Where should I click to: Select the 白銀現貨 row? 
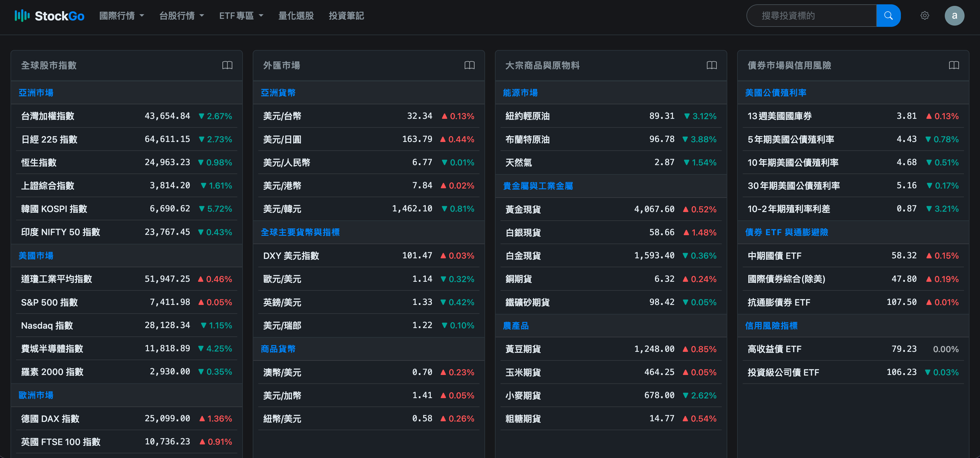[611, 232]
